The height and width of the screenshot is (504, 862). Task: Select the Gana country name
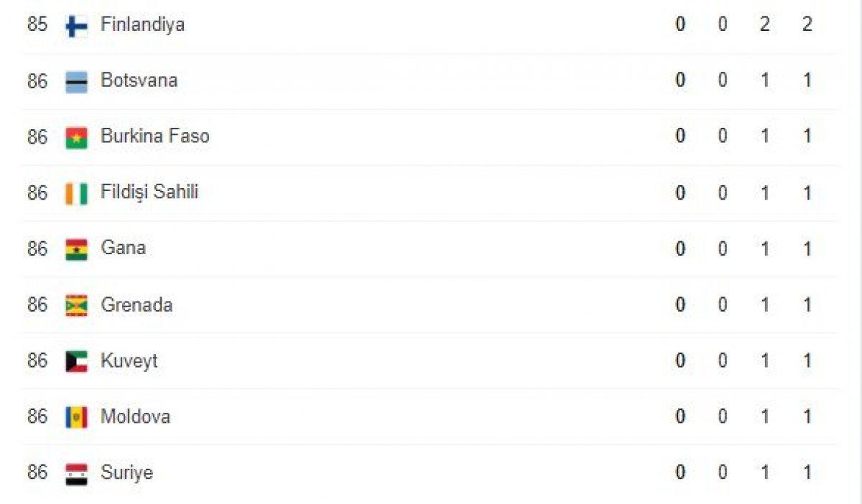[123, 248]
